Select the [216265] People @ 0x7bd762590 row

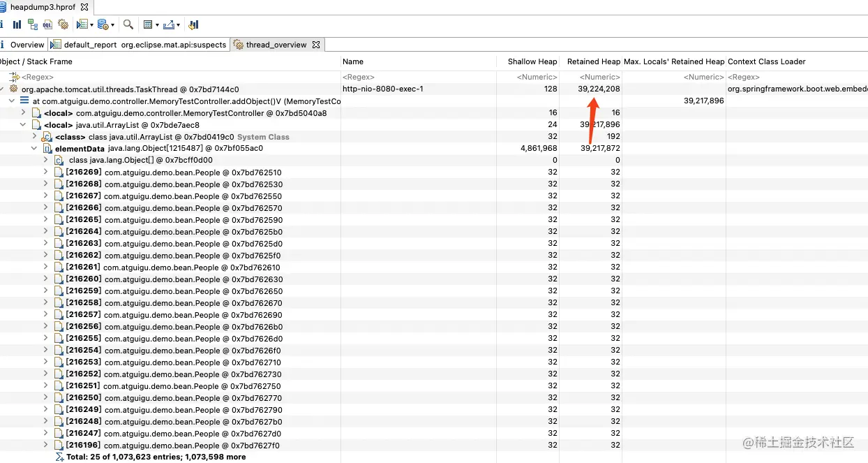click(434, 220)
